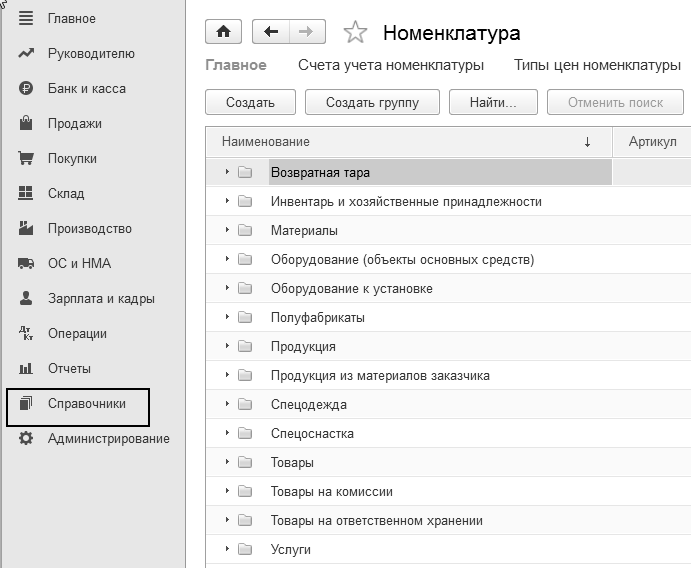
Task: Select the Спецодежда row in list
Action: tap(309, 405)
